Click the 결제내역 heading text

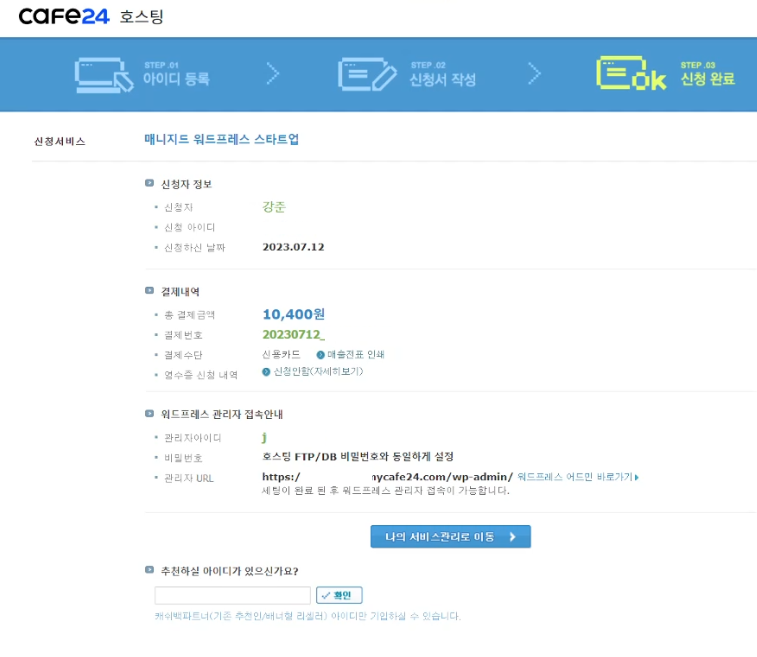pyautogui.click(x=180, y=292)
